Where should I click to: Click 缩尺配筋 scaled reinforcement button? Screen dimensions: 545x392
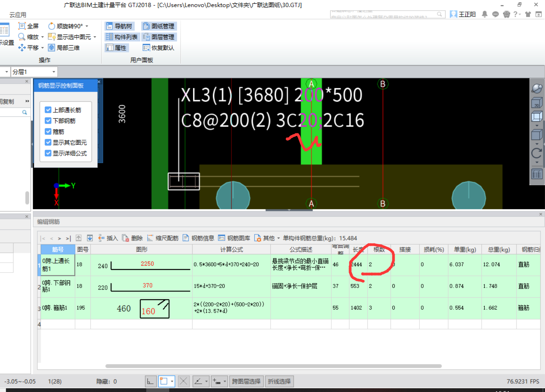click(163, 238)
